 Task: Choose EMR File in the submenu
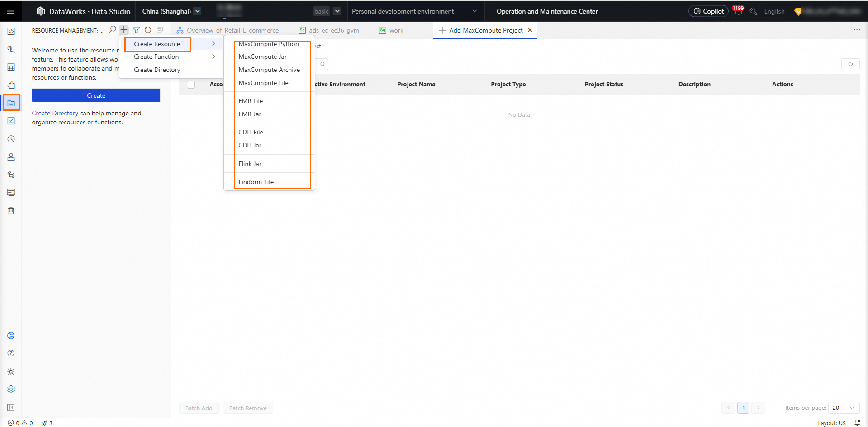tap(251, 101)
